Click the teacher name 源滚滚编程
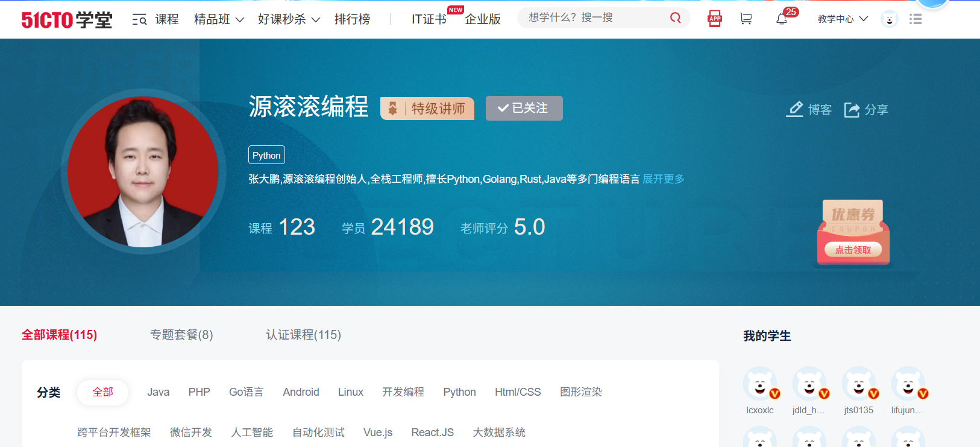Viewport: 980px width, 447px height. pos(309,107)
